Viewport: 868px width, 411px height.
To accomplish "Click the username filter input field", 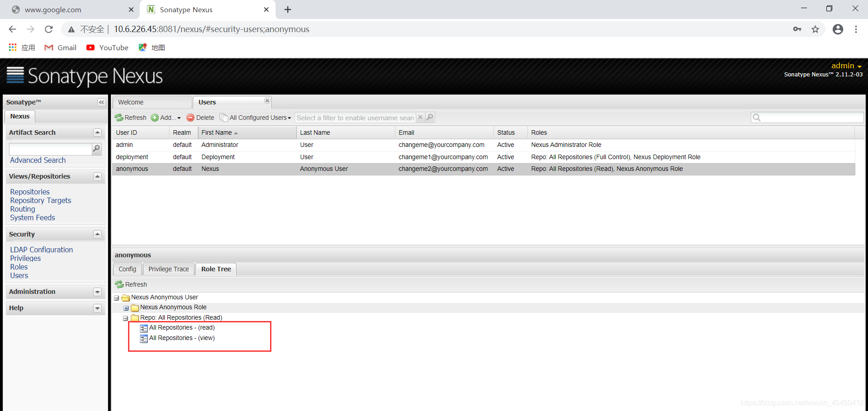I will click(355, 118).
